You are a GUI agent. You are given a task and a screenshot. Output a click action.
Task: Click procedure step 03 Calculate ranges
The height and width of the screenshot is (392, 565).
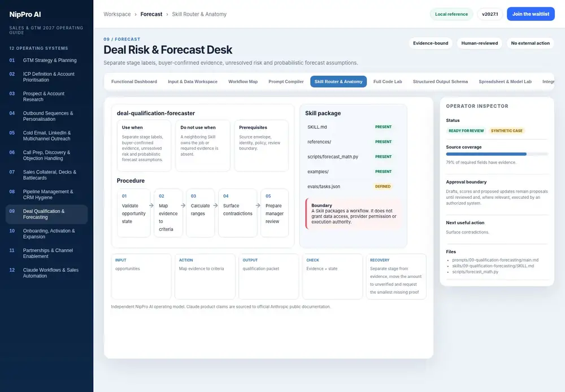pos(201,213)
